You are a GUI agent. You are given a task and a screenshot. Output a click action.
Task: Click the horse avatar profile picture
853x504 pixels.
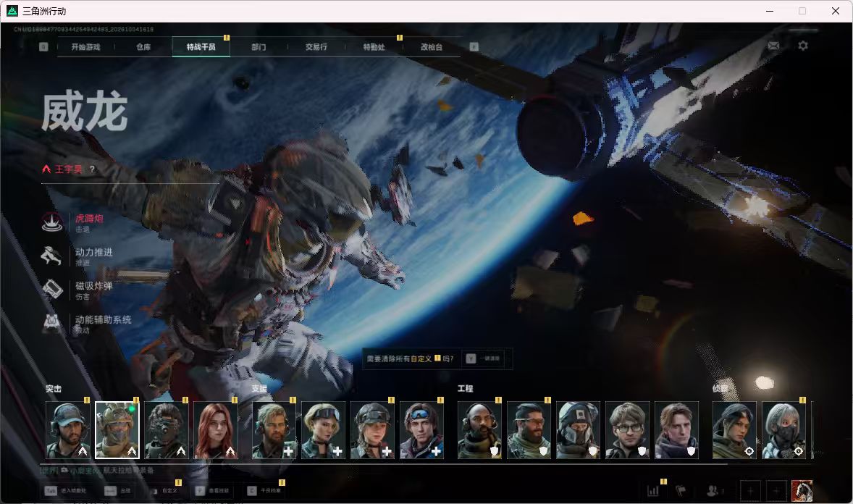tap(802, 491)
